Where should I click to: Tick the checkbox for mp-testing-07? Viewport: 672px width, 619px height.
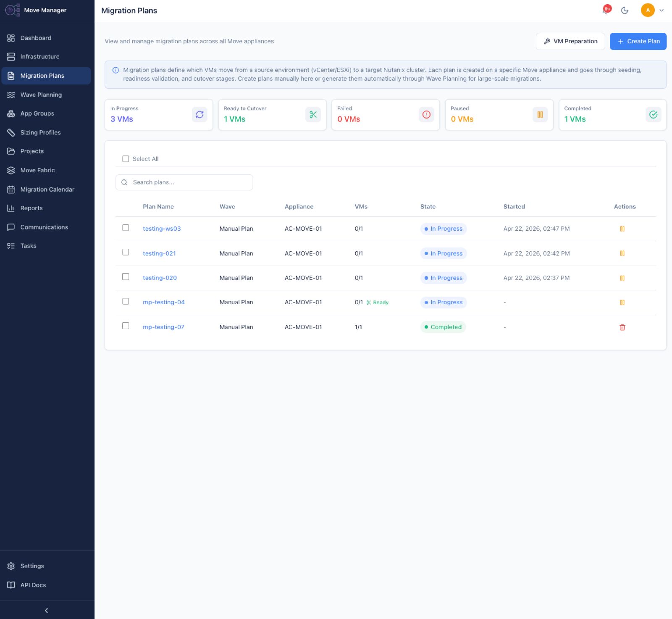click(x=126, y=326)
